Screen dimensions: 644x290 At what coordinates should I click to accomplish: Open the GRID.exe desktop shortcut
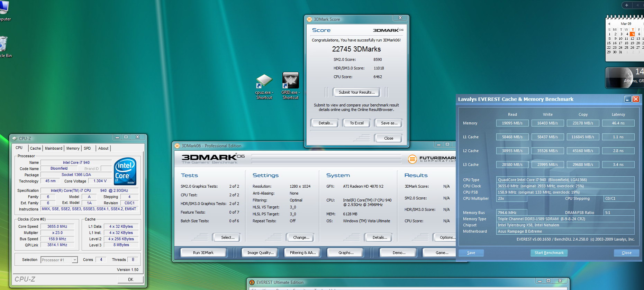click(290, 86)
